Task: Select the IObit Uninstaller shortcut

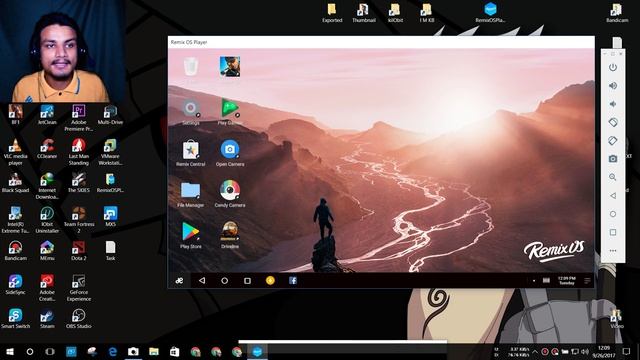Action: tap(47, 220)
